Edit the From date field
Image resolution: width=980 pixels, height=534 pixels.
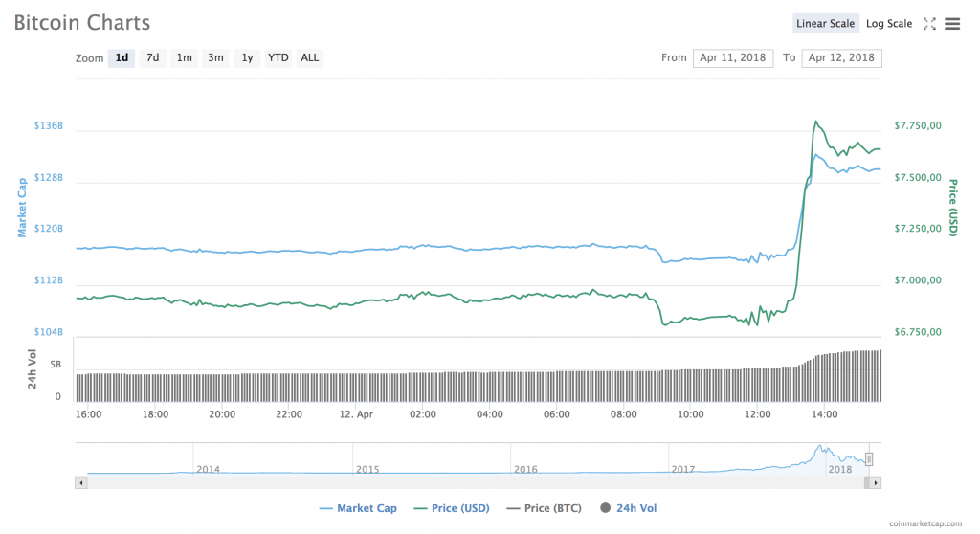point(732,58)
